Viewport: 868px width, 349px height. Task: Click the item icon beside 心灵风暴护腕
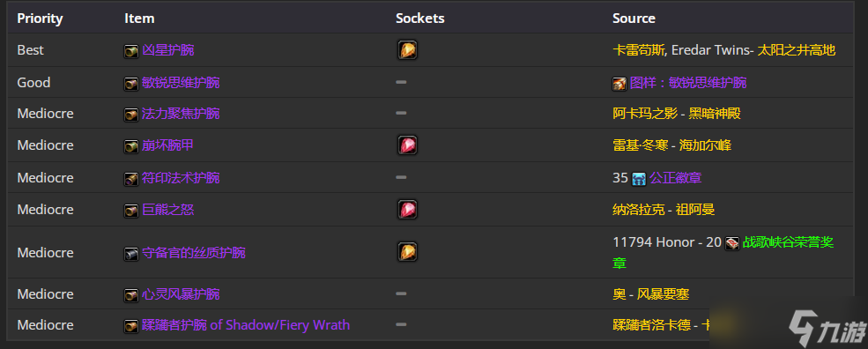(131, 294)
